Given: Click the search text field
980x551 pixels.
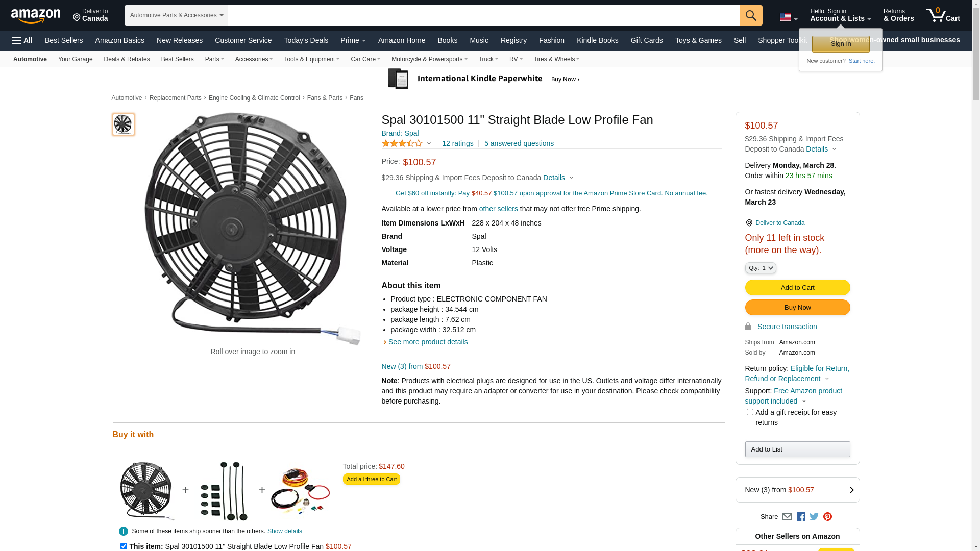Looking at the screenshot, I should [x=483, y=15].
